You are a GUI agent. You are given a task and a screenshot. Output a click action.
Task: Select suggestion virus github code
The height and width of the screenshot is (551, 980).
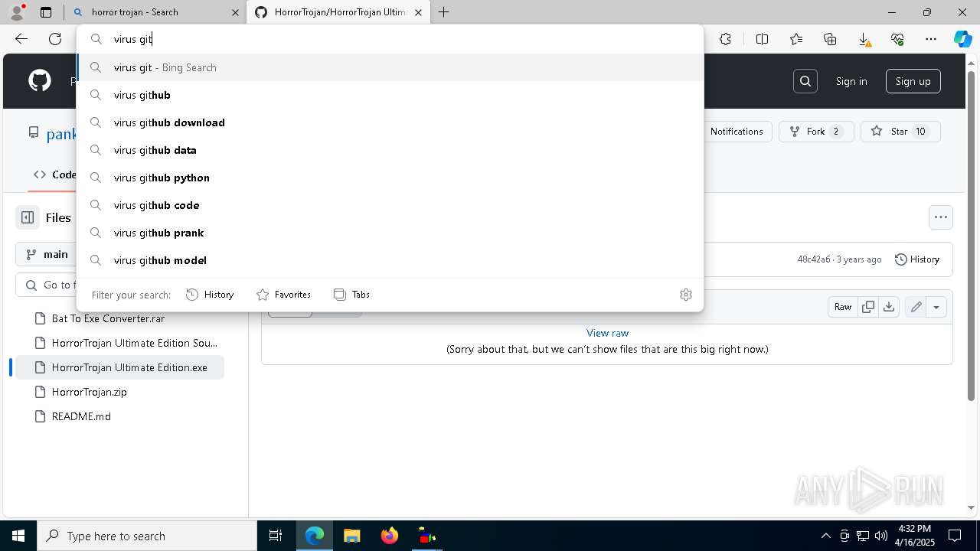[x=390, y=205]
